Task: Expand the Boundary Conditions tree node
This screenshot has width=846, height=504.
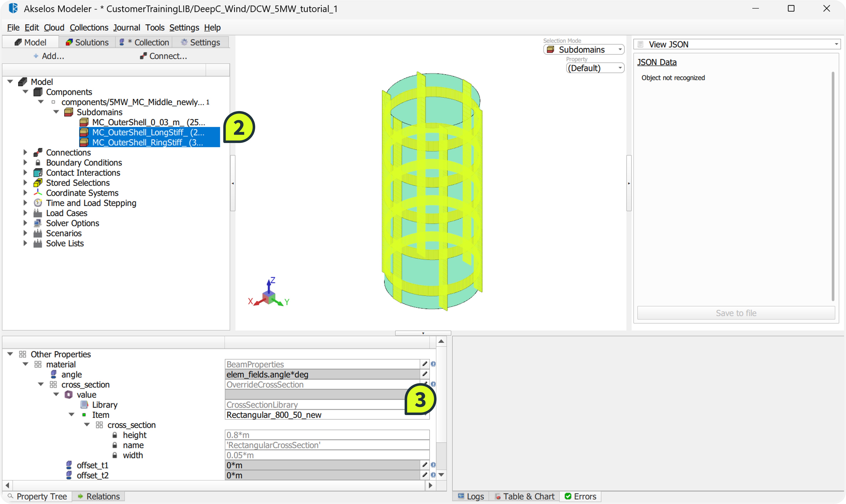Action: 25,163
